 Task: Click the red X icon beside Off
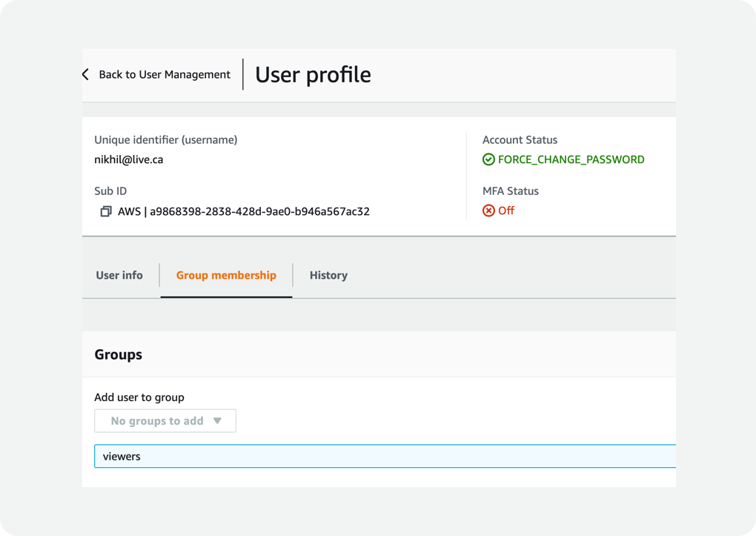click(x=488, y=211)
